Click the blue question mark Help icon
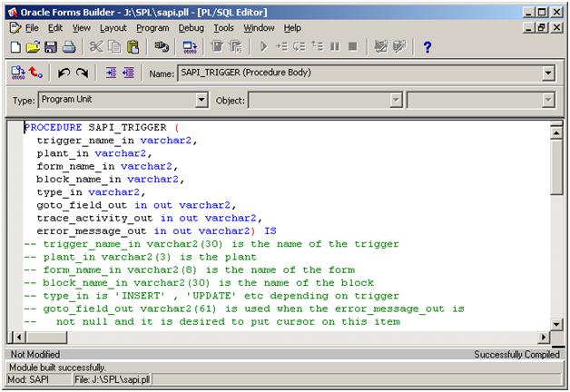Screen dimensions: 570x392 427,47
